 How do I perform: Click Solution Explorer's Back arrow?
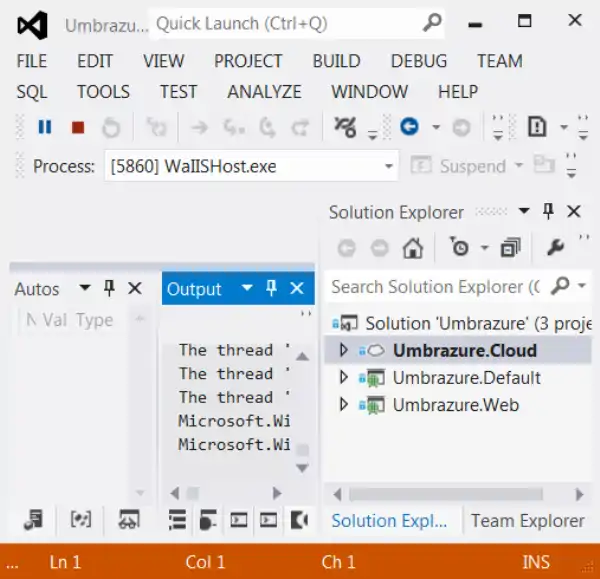pyautogui.click(x=347, y=248)
